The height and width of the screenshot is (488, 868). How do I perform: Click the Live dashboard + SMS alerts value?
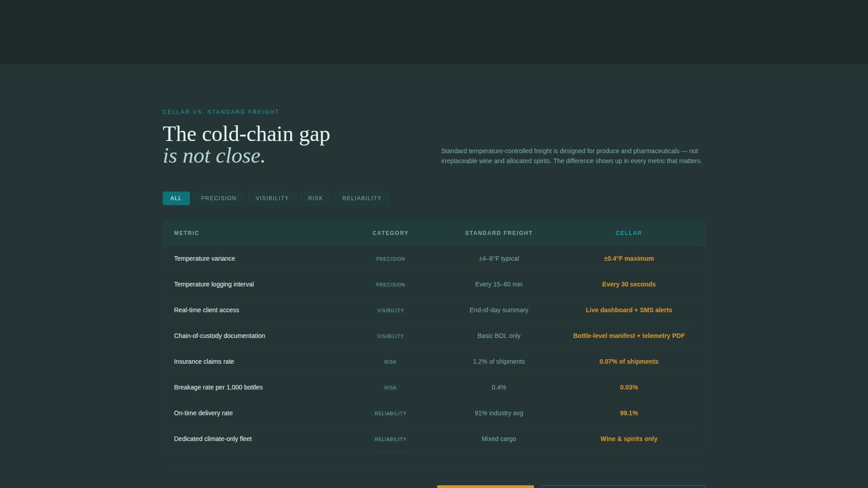pyautogui.click(x=628, y=310)
